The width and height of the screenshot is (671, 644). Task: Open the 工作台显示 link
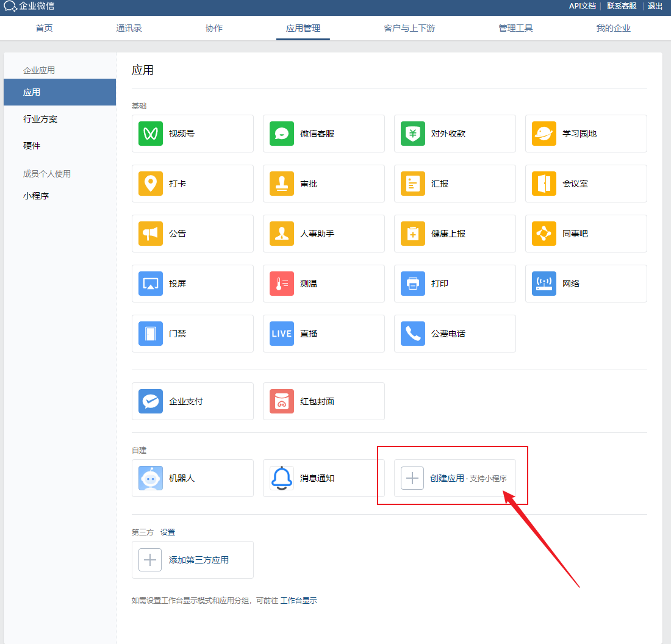[299, 600]
